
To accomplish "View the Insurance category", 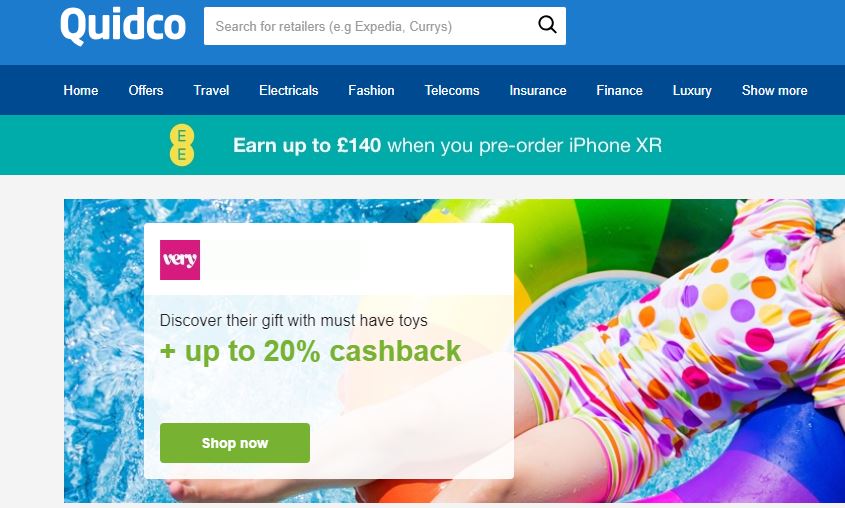I will click(538, 91).
